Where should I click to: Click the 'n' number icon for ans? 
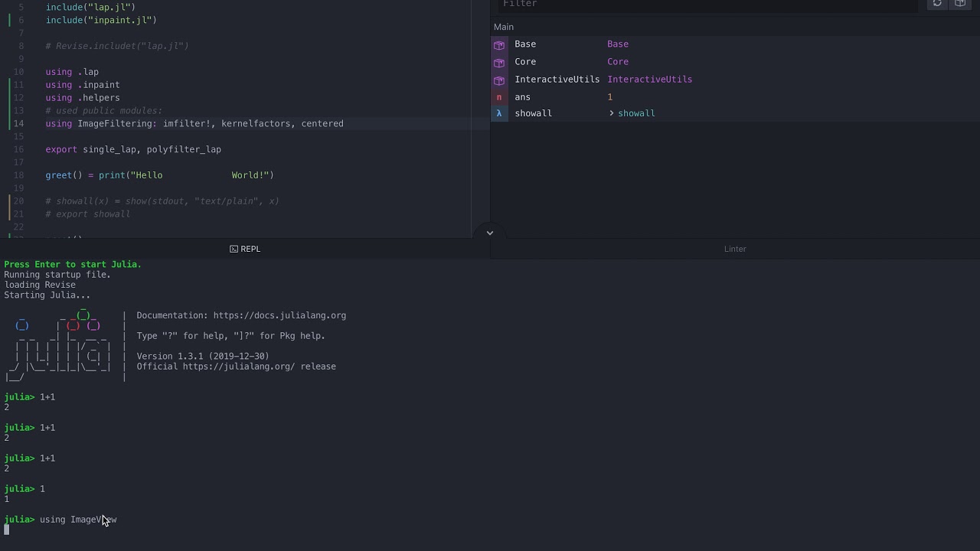499,97
